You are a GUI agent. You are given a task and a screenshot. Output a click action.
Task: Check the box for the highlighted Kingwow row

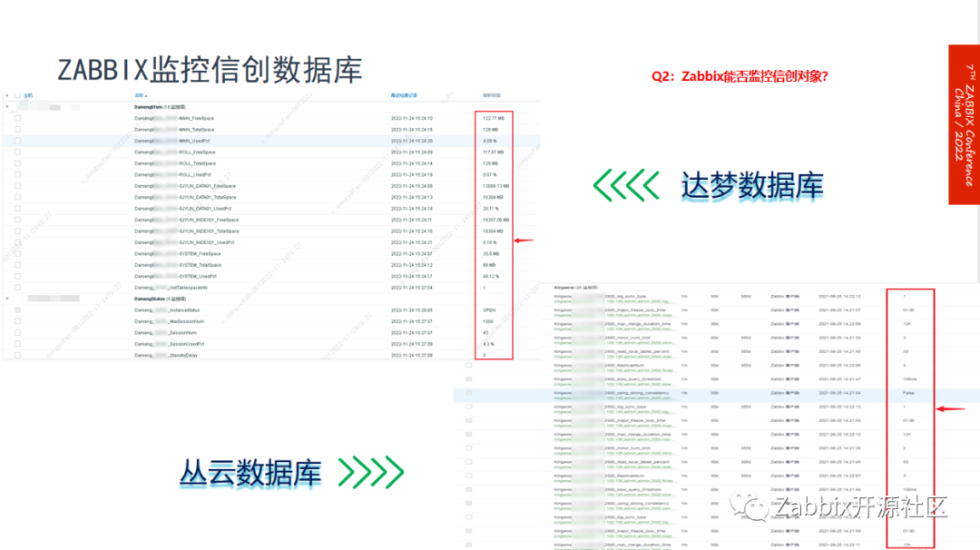(x=469, y=393)
